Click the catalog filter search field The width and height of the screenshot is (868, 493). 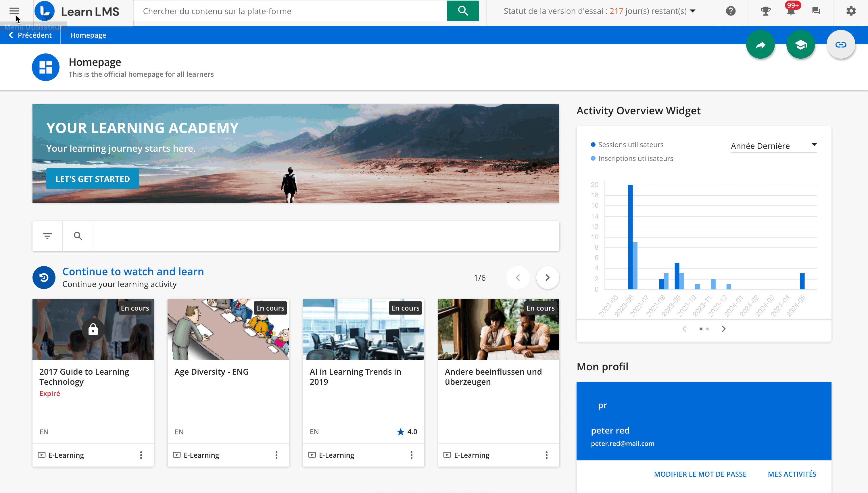tap(326, 236)
